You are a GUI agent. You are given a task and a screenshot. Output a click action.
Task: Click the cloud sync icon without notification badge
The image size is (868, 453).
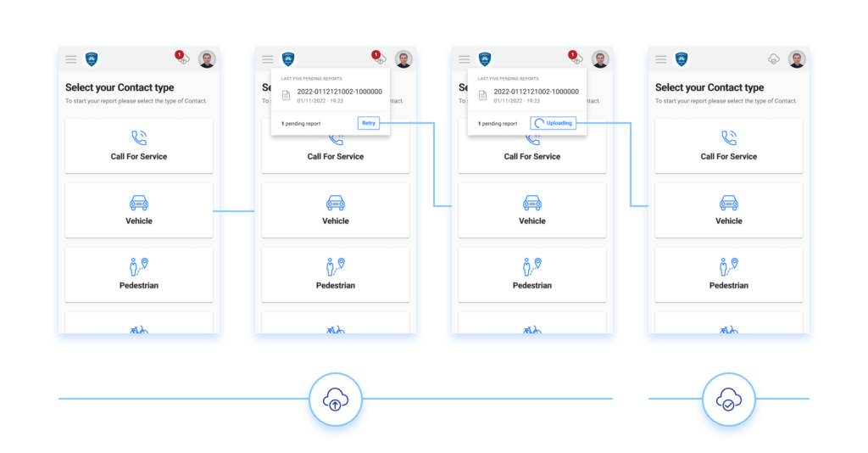(773, 59)
